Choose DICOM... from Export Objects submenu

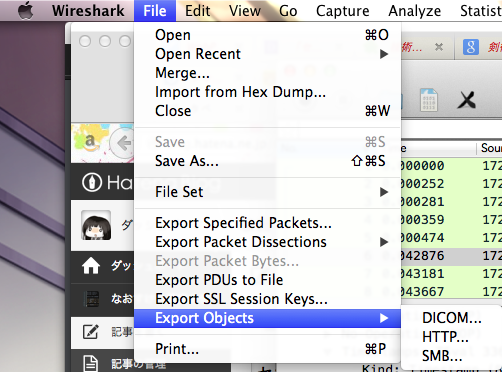pyautogui.click(x=452, y=318)
